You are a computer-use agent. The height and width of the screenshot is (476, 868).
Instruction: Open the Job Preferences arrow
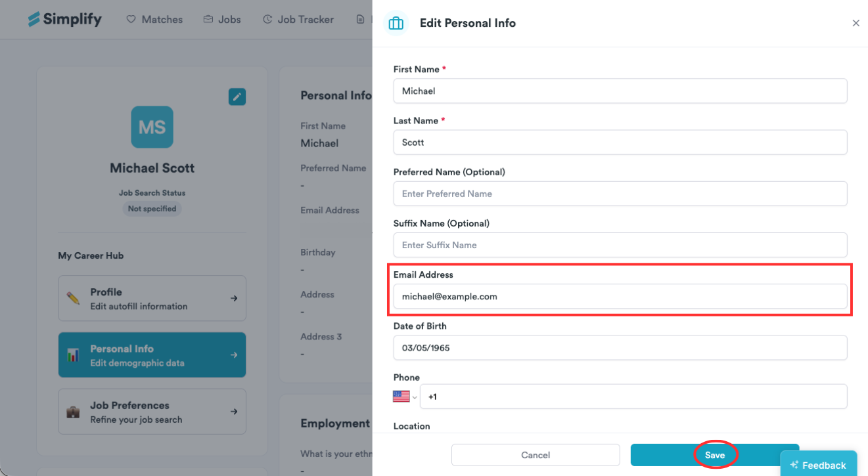point(234,412)
